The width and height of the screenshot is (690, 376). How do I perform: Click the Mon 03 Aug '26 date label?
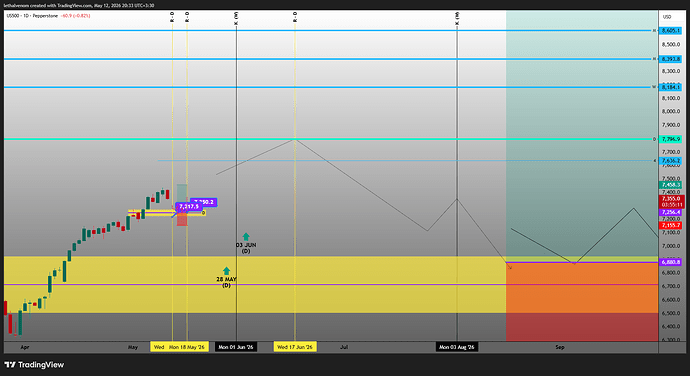[457, 347]
